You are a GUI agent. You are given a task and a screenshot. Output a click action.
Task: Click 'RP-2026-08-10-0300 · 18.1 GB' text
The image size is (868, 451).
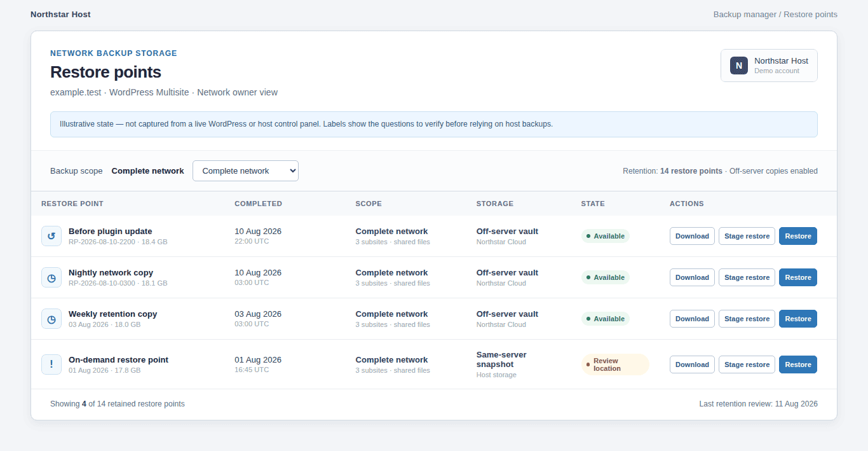(x=118, y=283)
